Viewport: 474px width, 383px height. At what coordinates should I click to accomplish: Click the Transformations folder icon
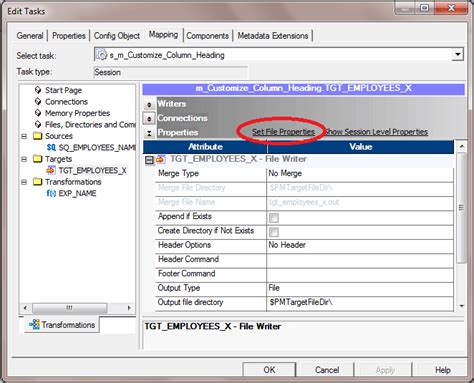coord(38,182)
